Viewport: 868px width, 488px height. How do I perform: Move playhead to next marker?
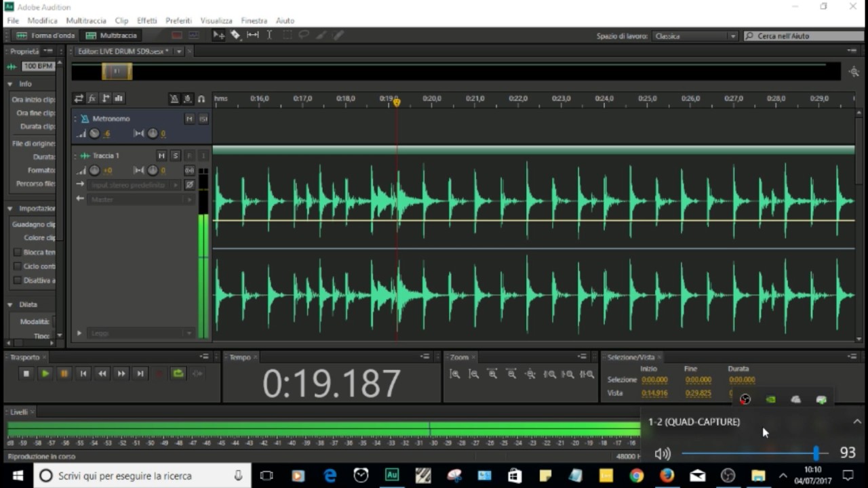coord(140,373)
